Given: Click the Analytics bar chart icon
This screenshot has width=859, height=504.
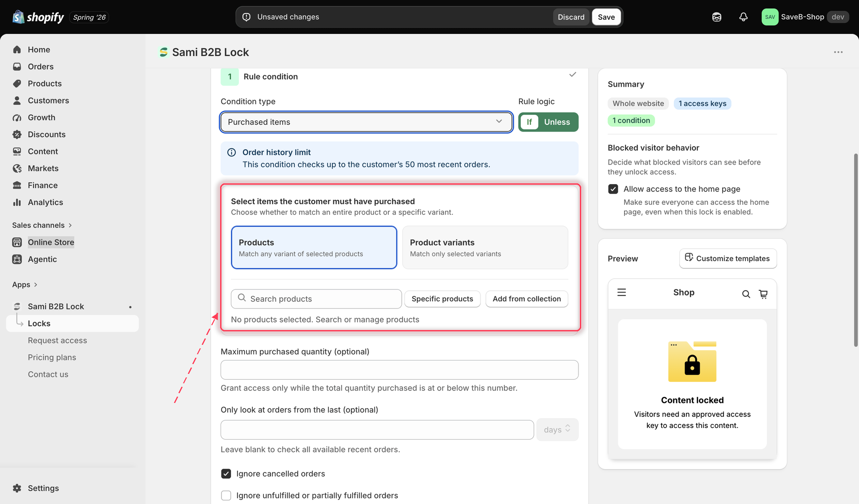Looking at the screenshot, I should coord(17,203).
